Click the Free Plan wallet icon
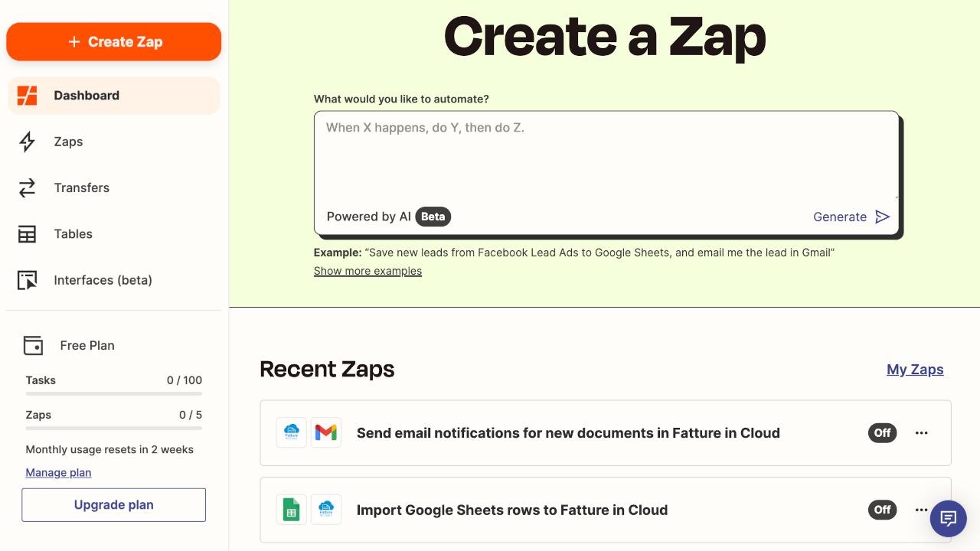Image resolution: width=980 pixels, height=551 pixels. 33,345
